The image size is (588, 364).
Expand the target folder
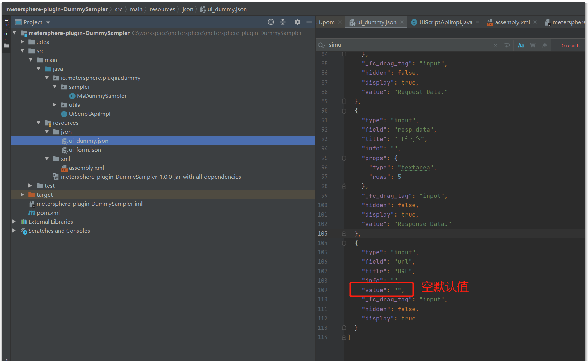point(22,195)
